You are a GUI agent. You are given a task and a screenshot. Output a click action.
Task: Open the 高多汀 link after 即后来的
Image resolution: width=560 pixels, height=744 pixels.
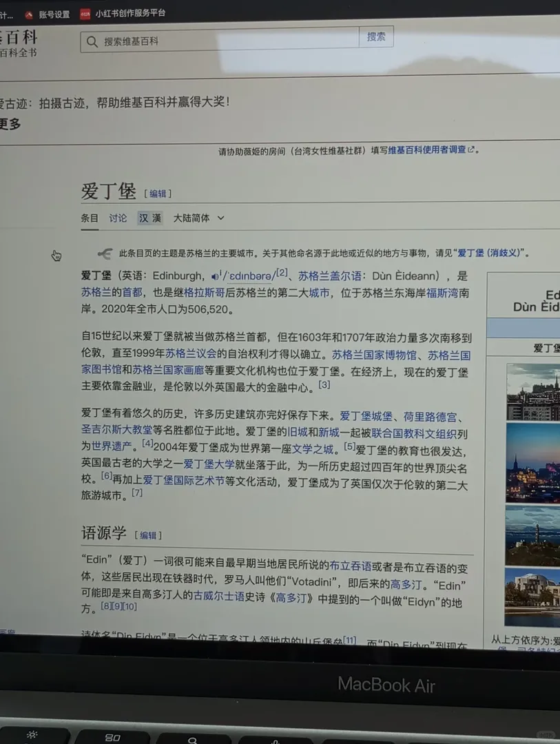pyautogui.click(x=406, y=584)
